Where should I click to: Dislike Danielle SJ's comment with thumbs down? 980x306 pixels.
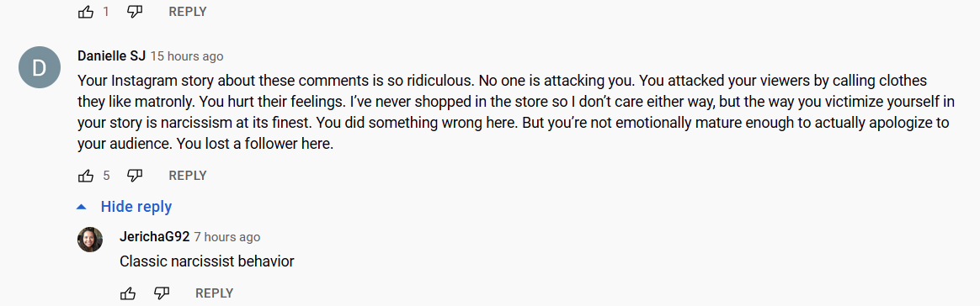135,176
